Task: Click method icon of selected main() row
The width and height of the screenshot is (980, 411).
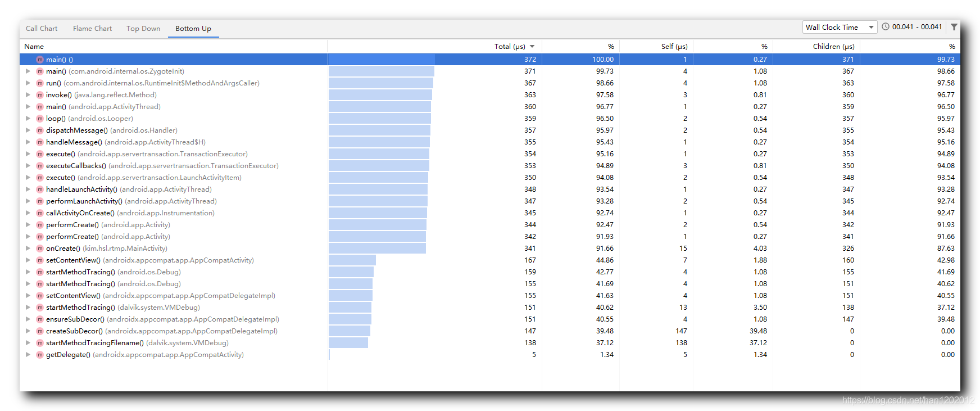Action: [x=40, y=60]
